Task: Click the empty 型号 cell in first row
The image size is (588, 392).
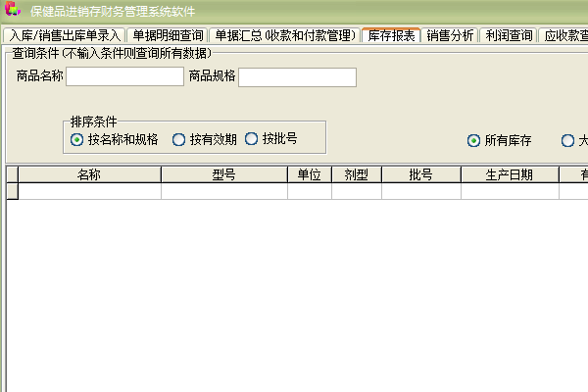Action: pos(224,191)
